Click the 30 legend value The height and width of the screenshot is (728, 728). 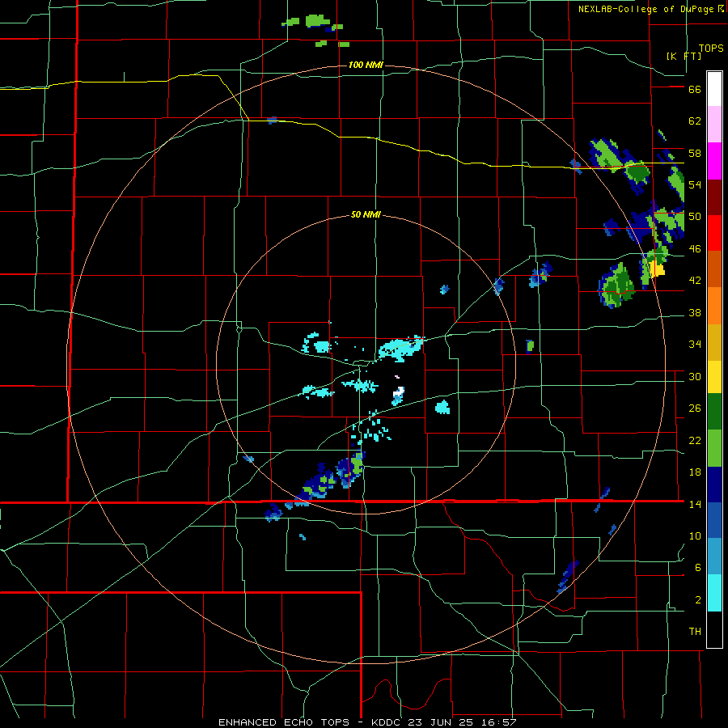695,376
